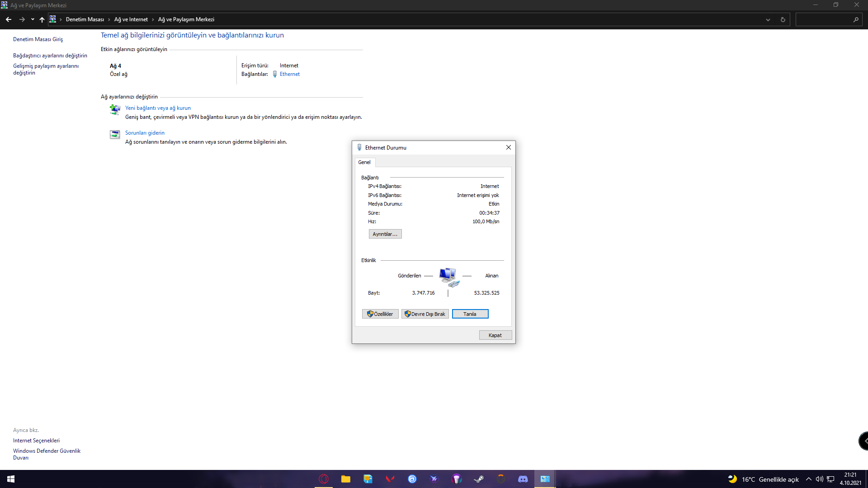Click the Control Panel search field

coord(824,19)
